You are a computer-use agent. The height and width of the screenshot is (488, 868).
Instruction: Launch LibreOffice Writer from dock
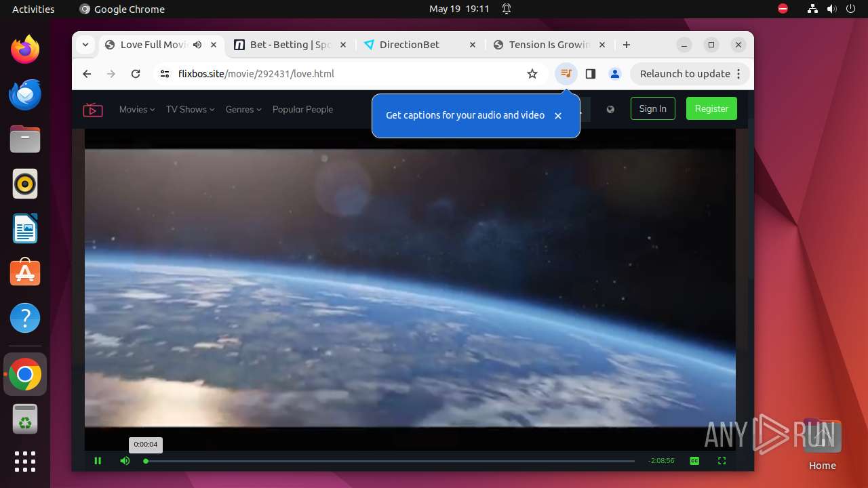pos(25,228)
